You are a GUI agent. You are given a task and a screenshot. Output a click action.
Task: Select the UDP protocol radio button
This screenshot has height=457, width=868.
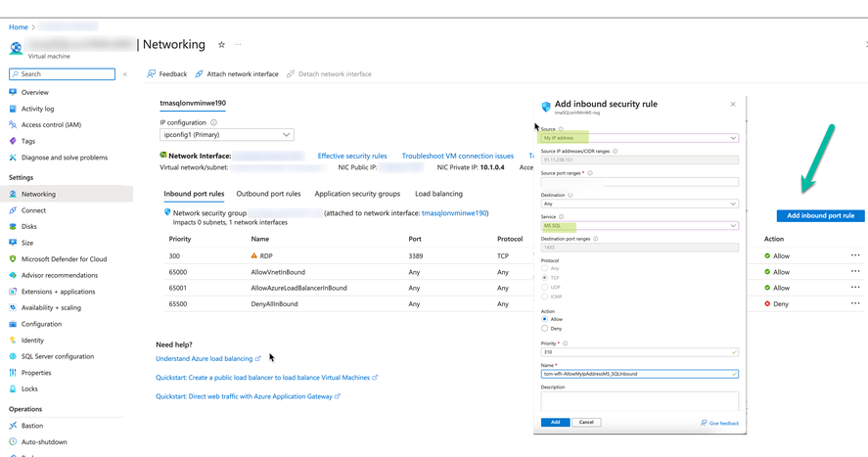(x=545, y=287)
